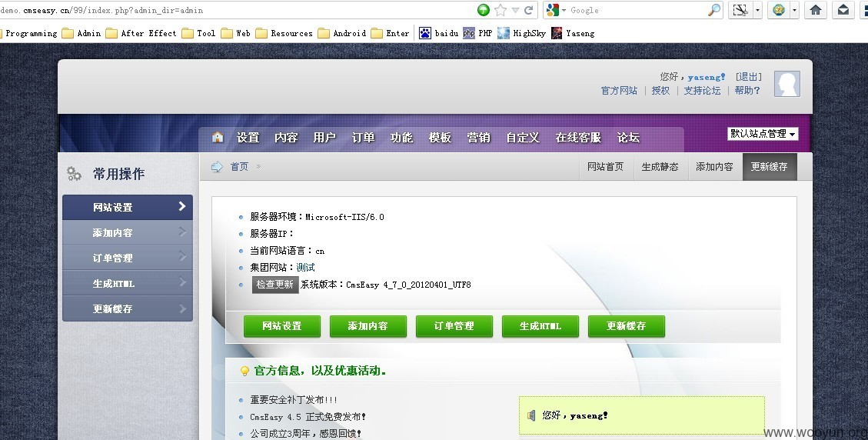The height and width of the screenshot is (440, 868).
Task: Click the reload page icon
Action: click(x=529, y=10)
